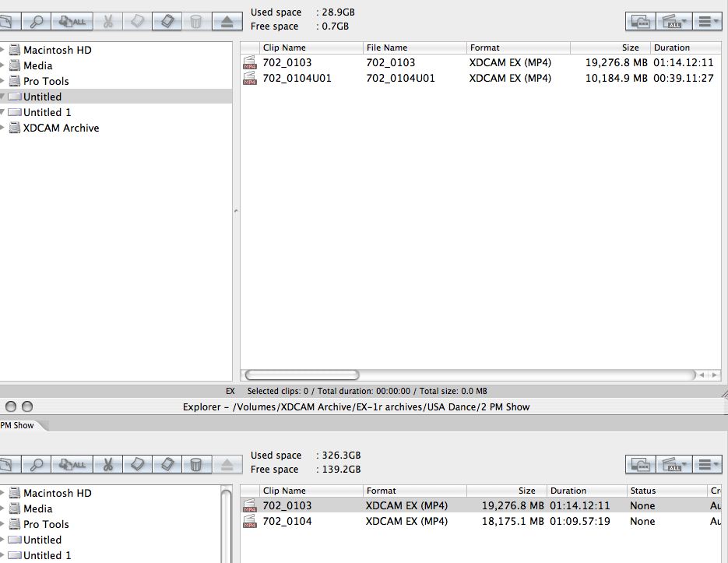Select Macintosh HD in upper tree
728x563 pixels.
coord(57,50)
